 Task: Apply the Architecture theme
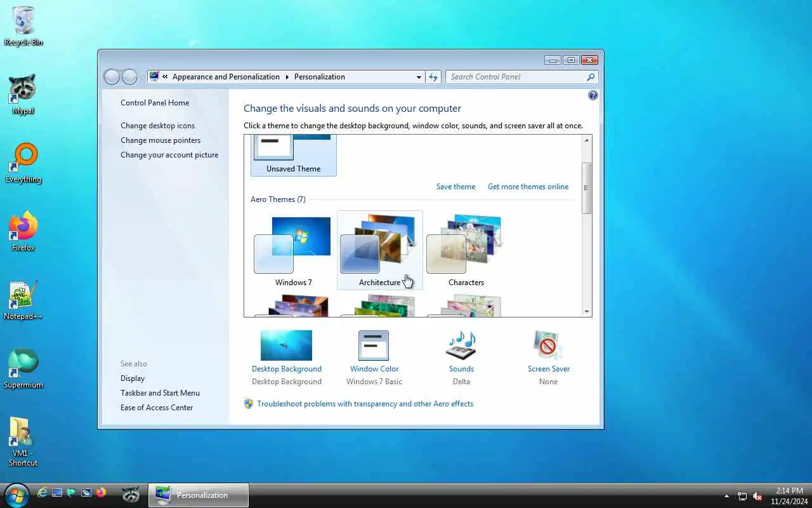tap(379, 251)
